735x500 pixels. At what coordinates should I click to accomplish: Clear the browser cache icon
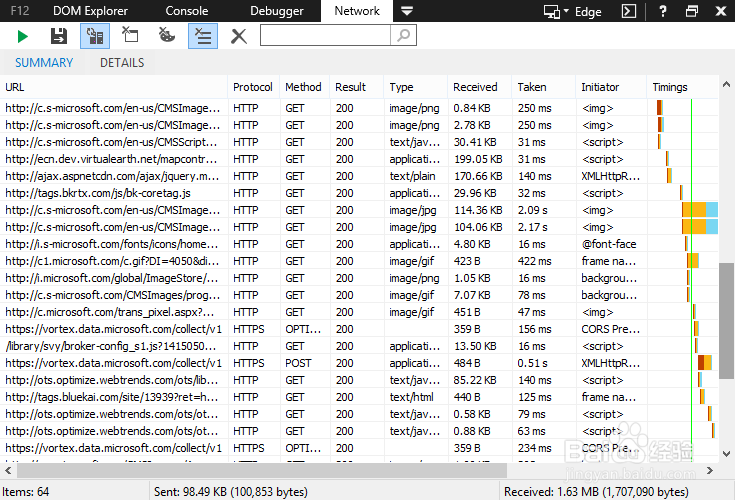(130, 35)
